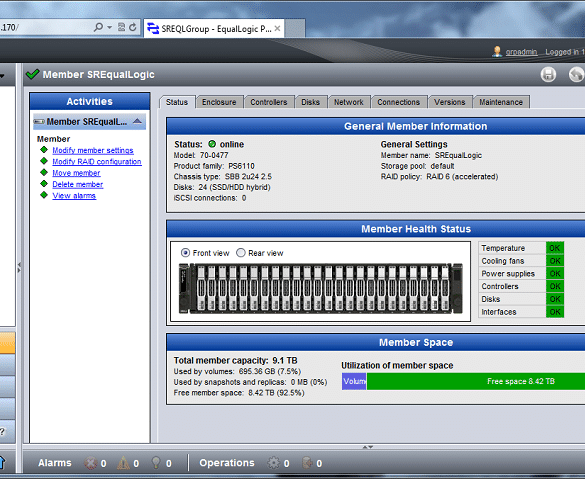Screen dimensions: 585x479
Task: Click the green Free space 8.42 TB bar
Action: pyautogui.click(x=476, y=381)
